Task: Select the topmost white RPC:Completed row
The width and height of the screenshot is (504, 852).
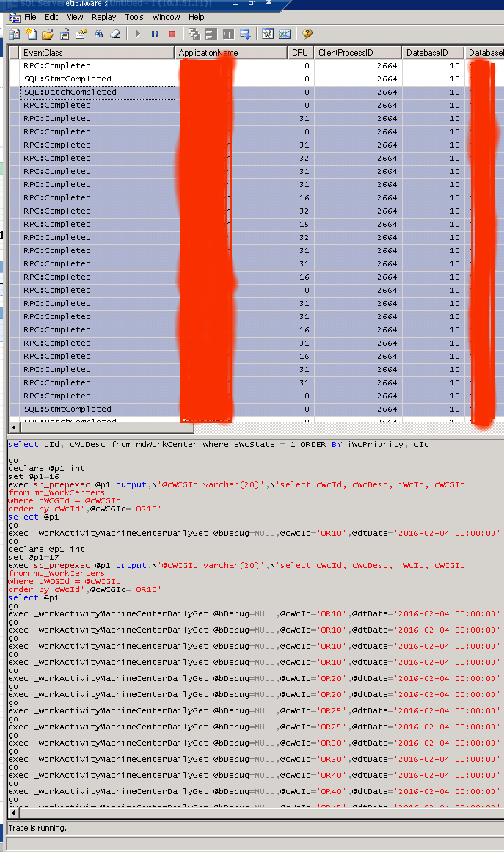Action: pyautogui.click(x=256, y=66)
